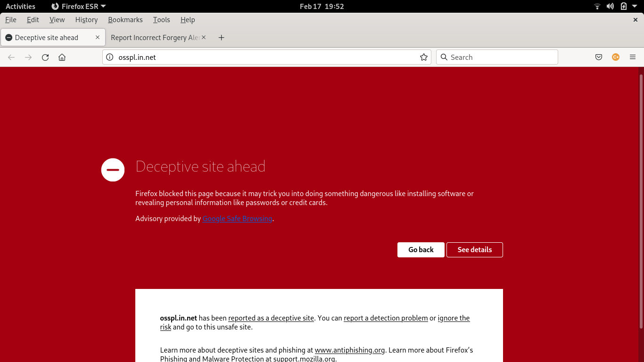Focus the URL address bar
Screen dimensions: 644x362
266,57
